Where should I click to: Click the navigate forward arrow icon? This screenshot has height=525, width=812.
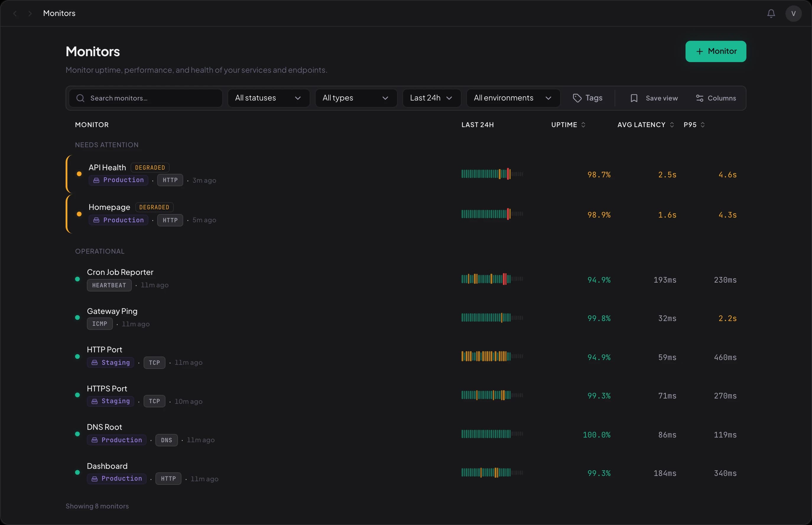coord(30,13)
